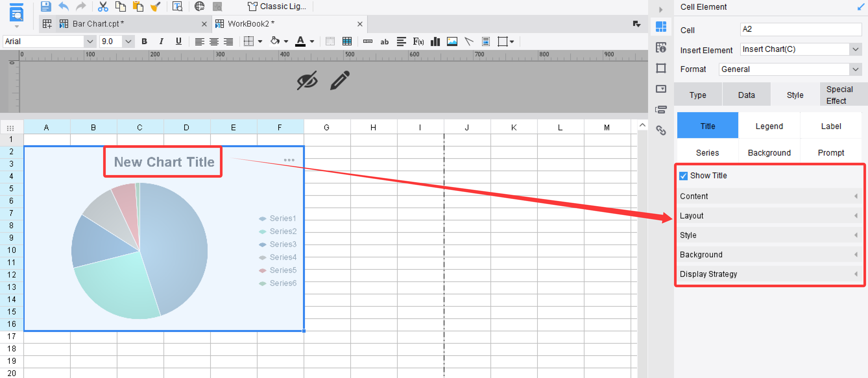Image resolution: width=868 pixels, height=378 pixels.
Task: Toggle underline formatting
Action: [179, 41]
